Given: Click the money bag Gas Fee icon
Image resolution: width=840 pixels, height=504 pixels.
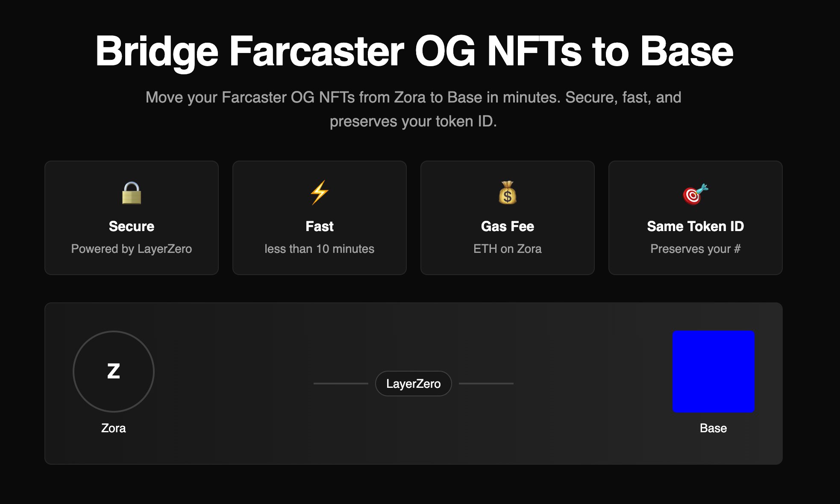Looking at the screenshot, I should point(507,193).
